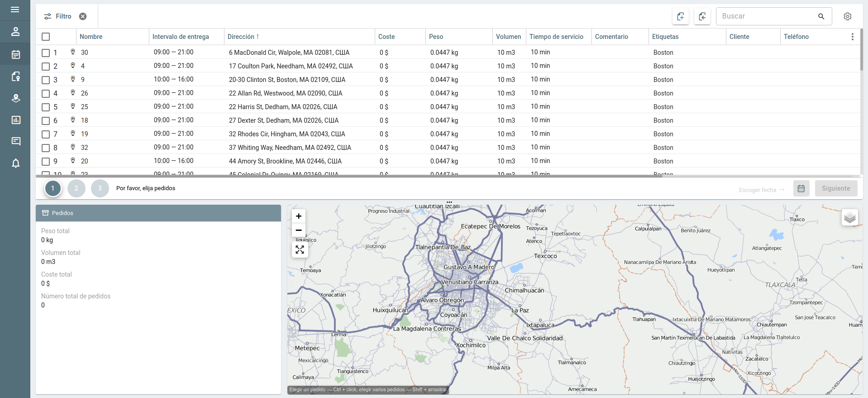
Task: Open the column options three-dot menu
Action: click(852, 37)
